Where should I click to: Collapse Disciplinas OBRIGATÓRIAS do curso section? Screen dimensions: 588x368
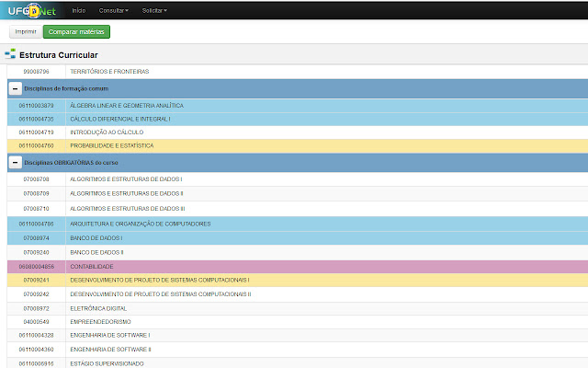tap(15, 162)
